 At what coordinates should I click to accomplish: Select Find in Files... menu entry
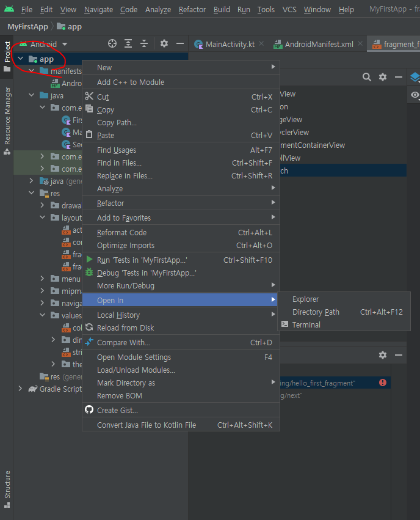pyautogui.click(x=181, y=163)
